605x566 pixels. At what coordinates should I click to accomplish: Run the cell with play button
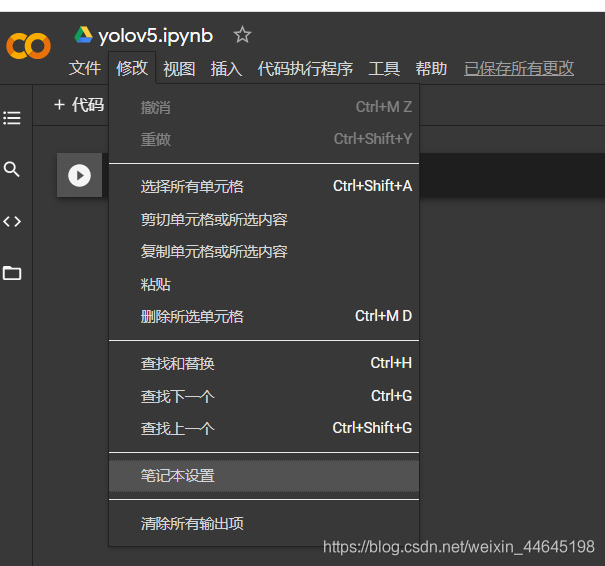coord(79,176)
